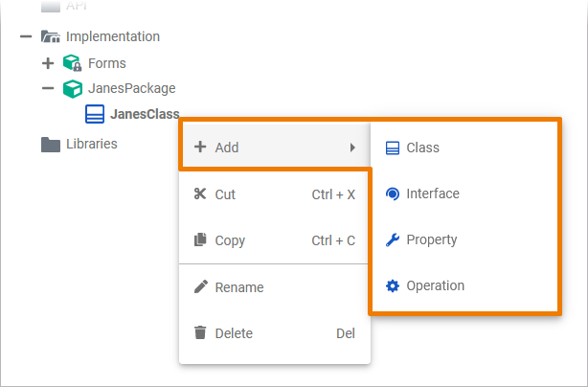Click the Implementation folder label

click(113, 36)
